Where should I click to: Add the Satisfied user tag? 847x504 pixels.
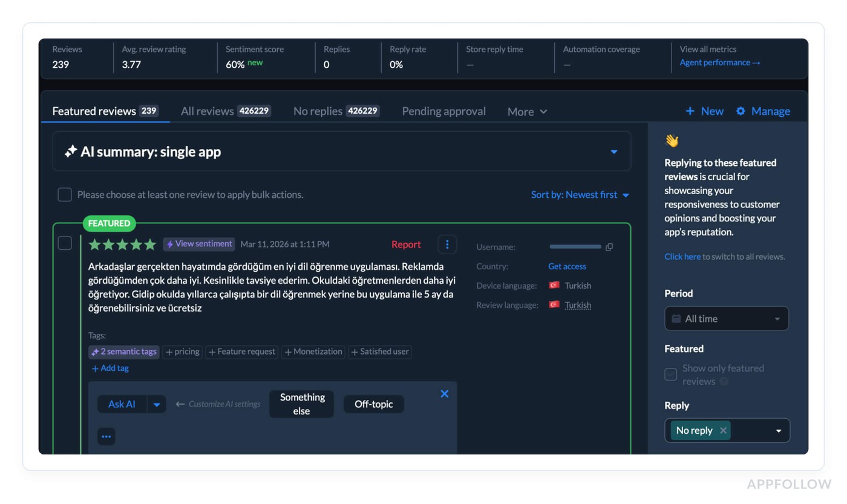[x=380, y=352]
